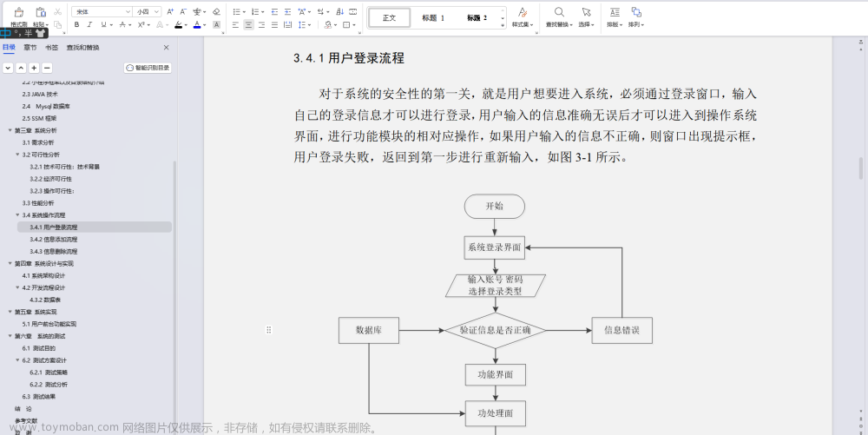Click the borders icon
The image size is (868, 435).
tap(346, 24)
